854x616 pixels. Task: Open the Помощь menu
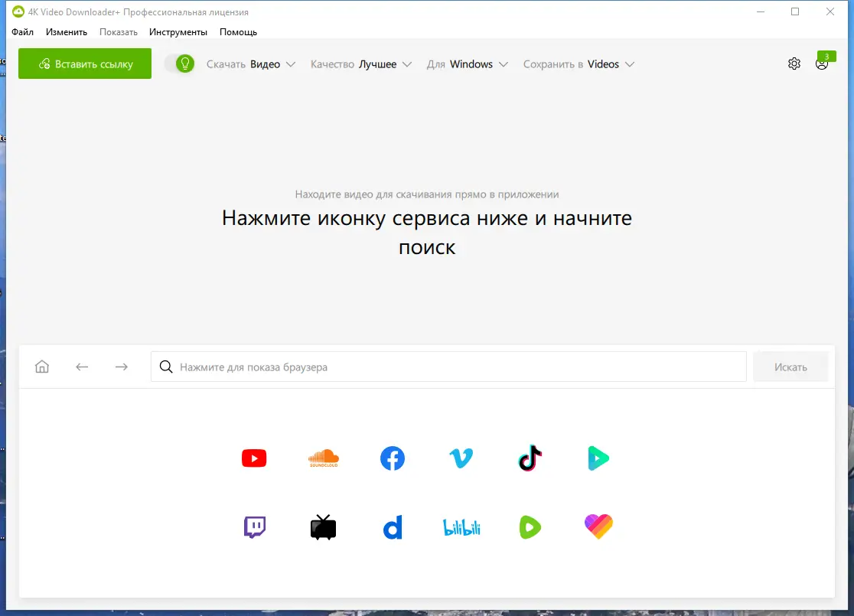click(x=237, y=32)
